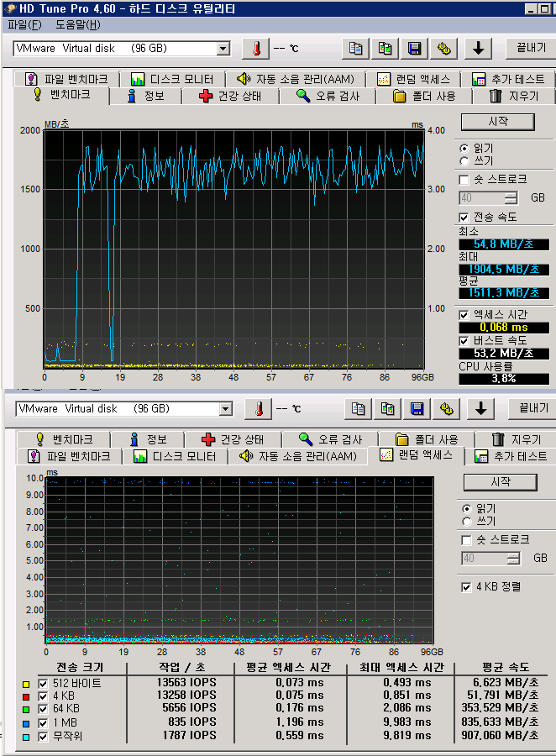
Task: Click temperature thermometer icon in upper window
Action: pyautogui.click(x=256, y=49)
